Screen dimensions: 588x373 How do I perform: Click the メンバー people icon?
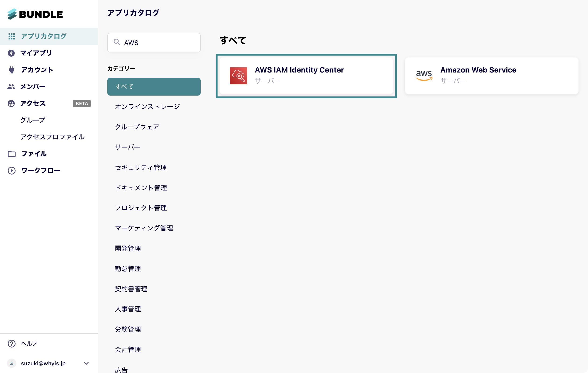[11, 86]
